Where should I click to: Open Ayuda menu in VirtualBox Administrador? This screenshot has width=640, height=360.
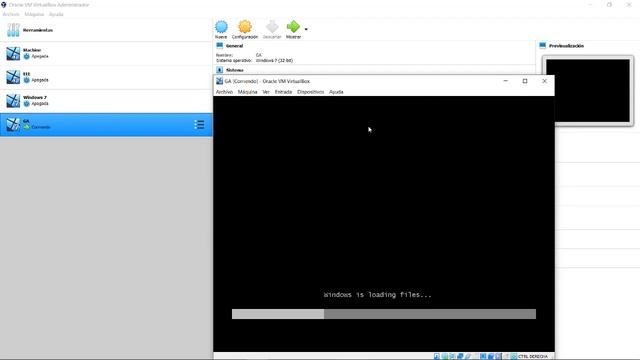point(56,14)
